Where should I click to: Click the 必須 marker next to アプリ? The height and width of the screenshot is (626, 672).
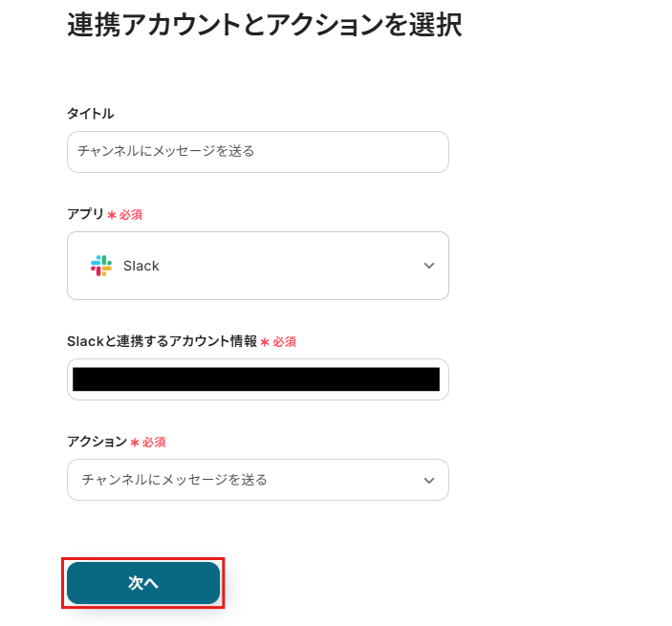(131, 215)
